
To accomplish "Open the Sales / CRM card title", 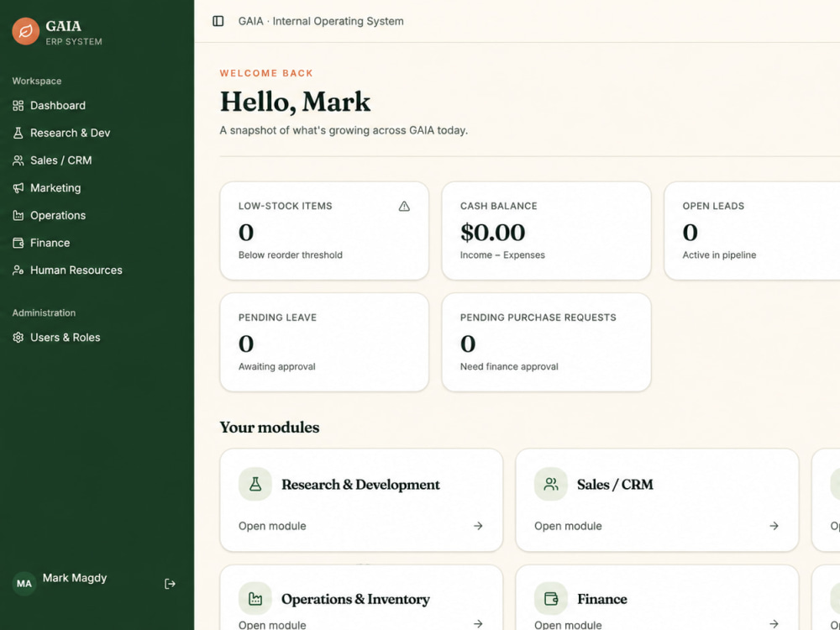I will 615,485.
